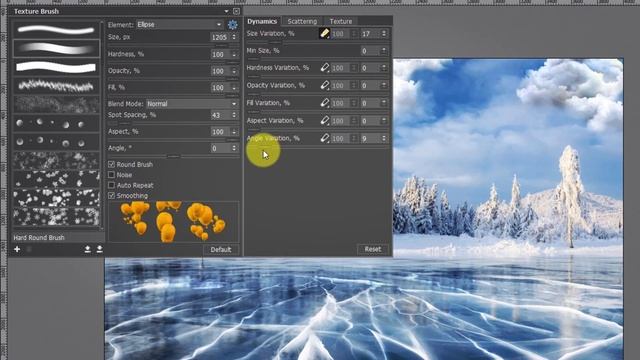Adjust the Hardness % stepper arrows
Viewport: 640px width, 360px height.
pyautogui.click(x=234, y=54)
